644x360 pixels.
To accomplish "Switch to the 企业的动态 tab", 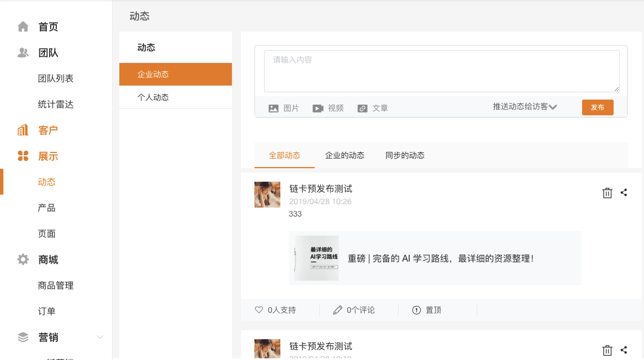I will coord(345,155).
